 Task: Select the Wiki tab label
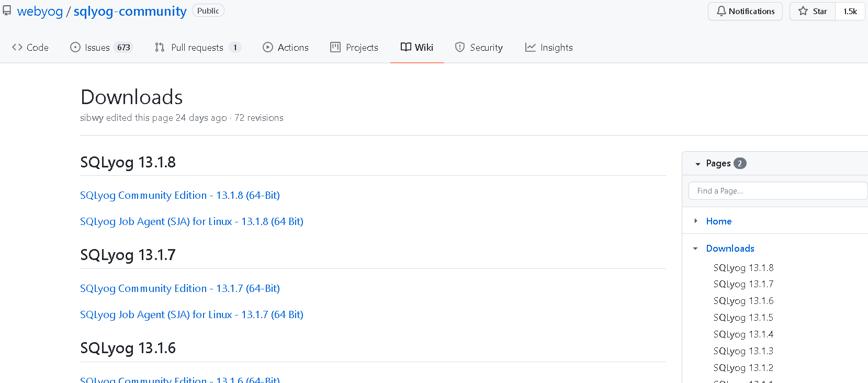click(424, 48)
